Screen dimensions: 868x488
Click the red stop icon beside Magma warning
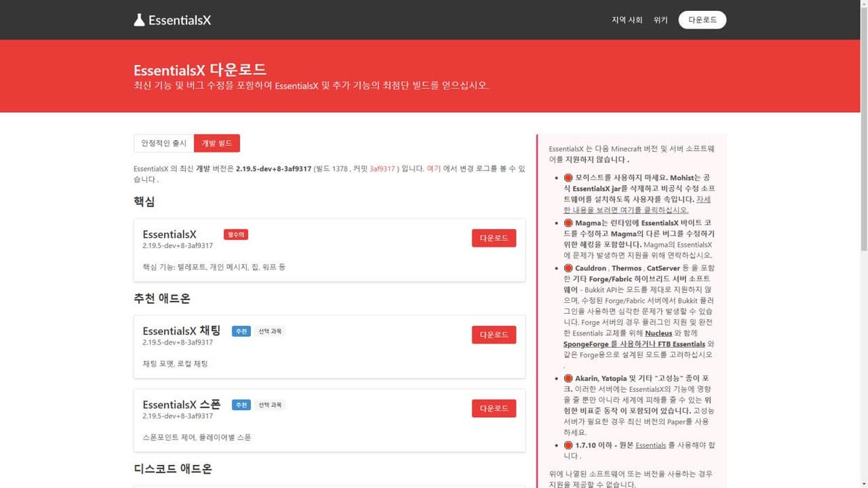pos(569,223)
